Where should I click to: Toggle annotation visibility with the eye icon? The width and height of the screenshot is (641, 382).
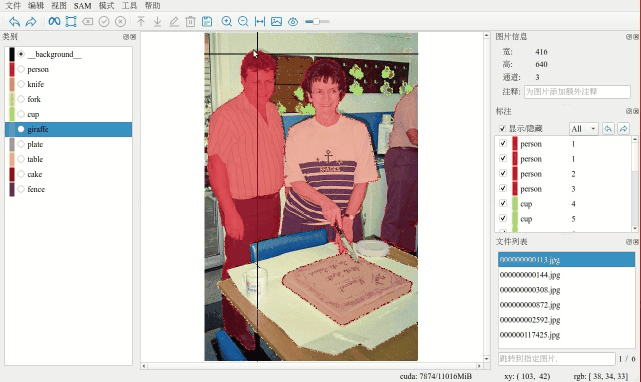pyautogui.click(x=293, y=22)
